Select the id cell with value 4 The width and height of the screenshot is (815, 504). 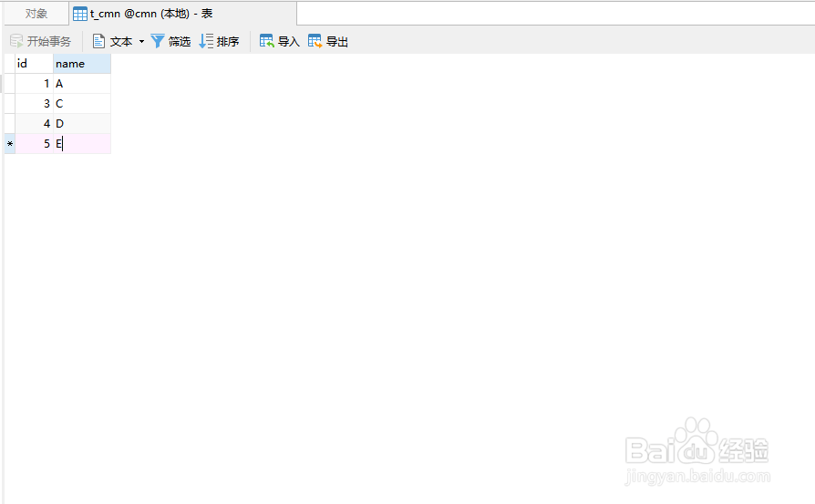35,124
